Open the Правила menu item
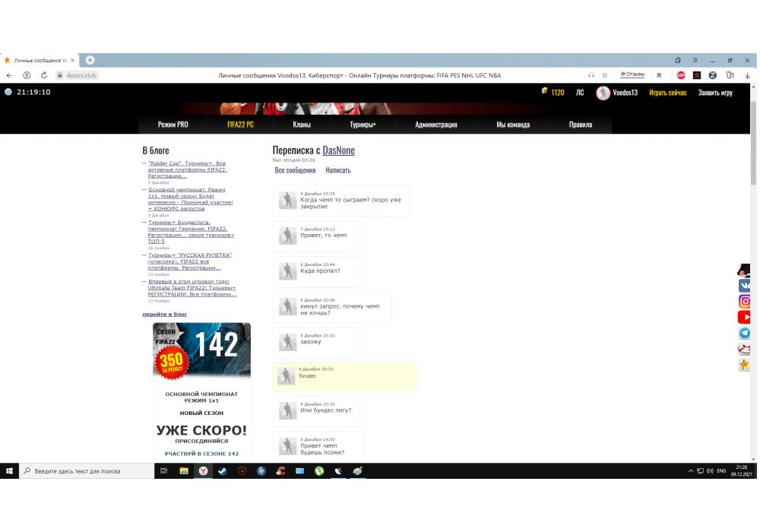This screenshot has width=760, height=532. (580, 125)
